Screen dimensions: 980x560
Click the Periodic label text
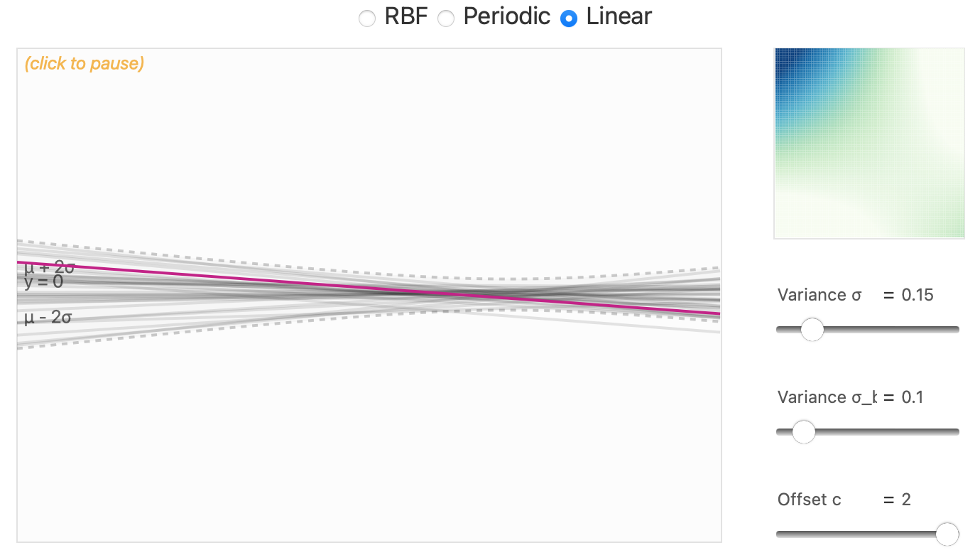[506, 16]
